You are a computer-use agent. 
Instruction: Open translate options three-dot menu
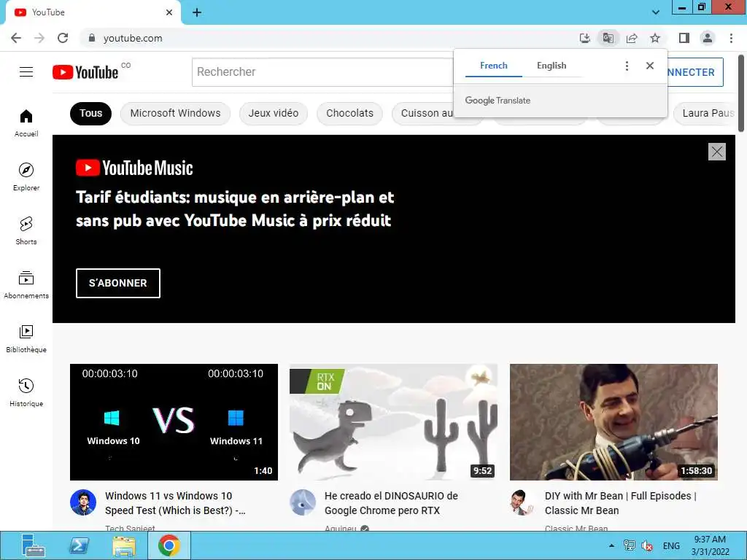627,66
